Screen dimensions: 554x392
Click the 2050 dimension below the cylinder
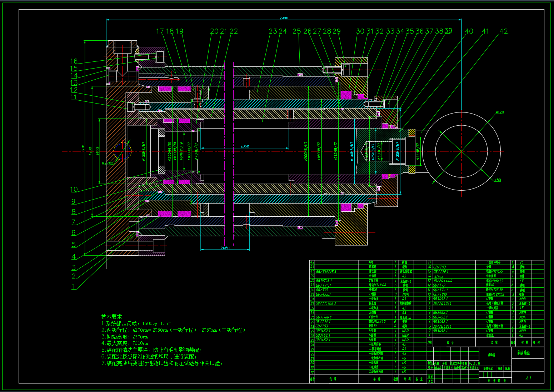tap(225, 248)
